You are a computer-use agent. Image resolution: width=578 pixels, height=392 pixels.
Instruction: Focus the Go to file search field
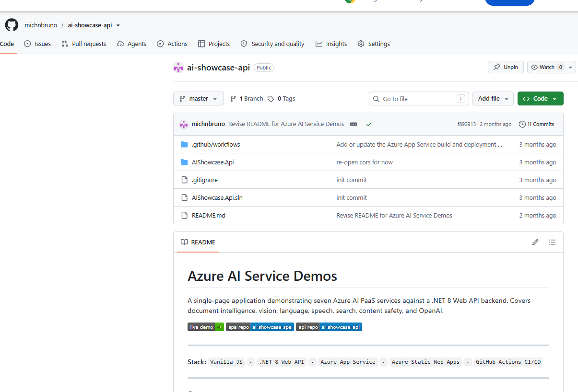[x=419, y=99]
